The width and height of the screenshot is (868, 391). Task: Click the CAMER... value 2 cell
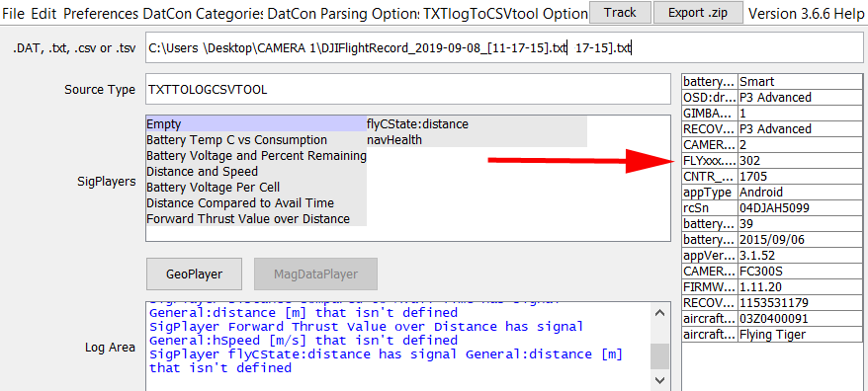(x=801, y=145)
